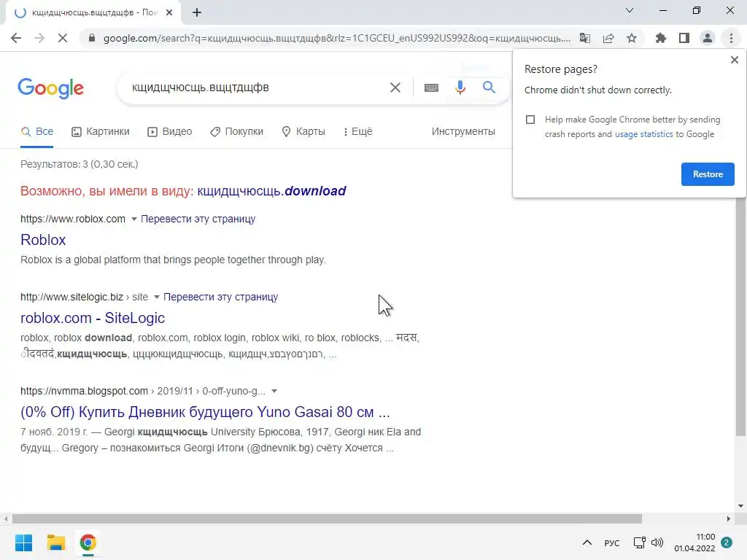Open the profile avatar menu
This screenshot has width=747, height=560.
point(708,38)
